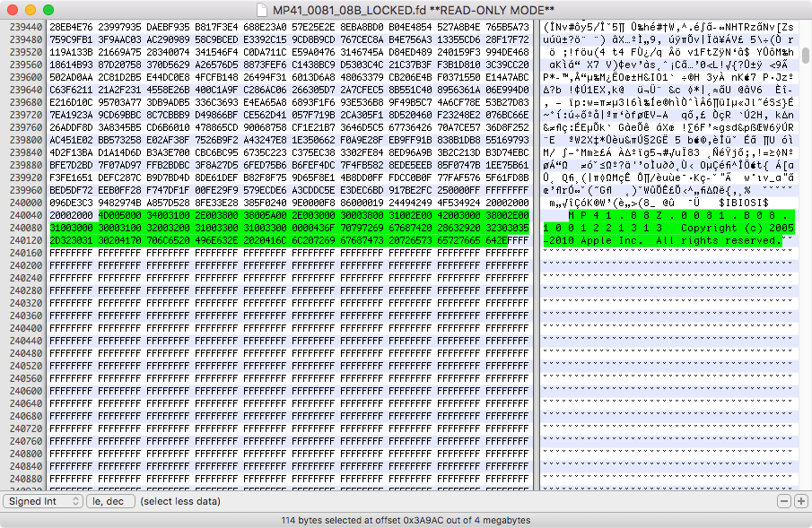Click the '114 bytes selected' status bar text
Viewport: 812px width, 528px height.
pyautogui.click(x=406, y=520)
